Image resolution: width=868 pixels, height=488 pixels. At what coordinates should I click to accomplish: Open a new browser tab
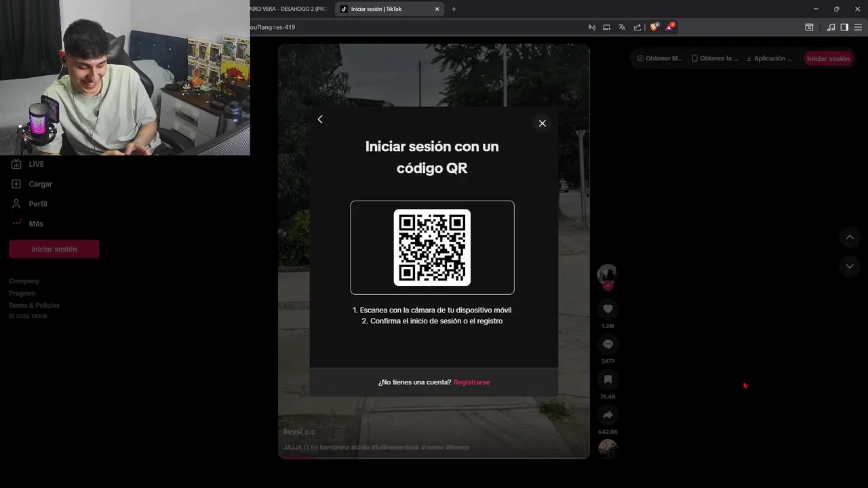[x=454, y=9]
